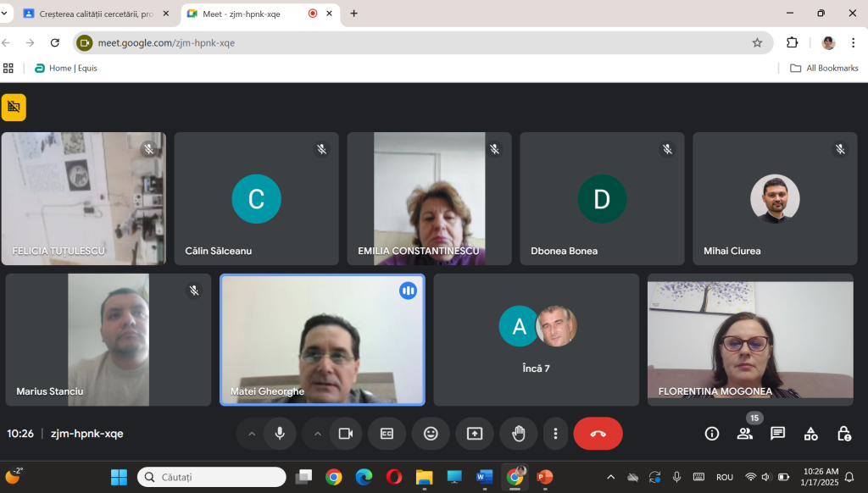
Task: Open the emoji reaction picker
Action: tap(431, 434)
